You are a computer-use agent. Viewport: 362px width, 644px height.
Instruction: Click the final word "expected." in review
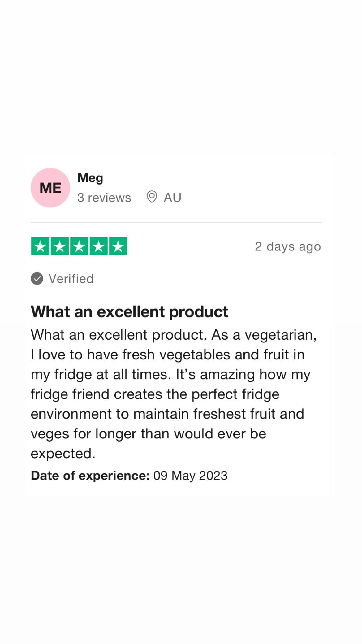click(63, 454)
